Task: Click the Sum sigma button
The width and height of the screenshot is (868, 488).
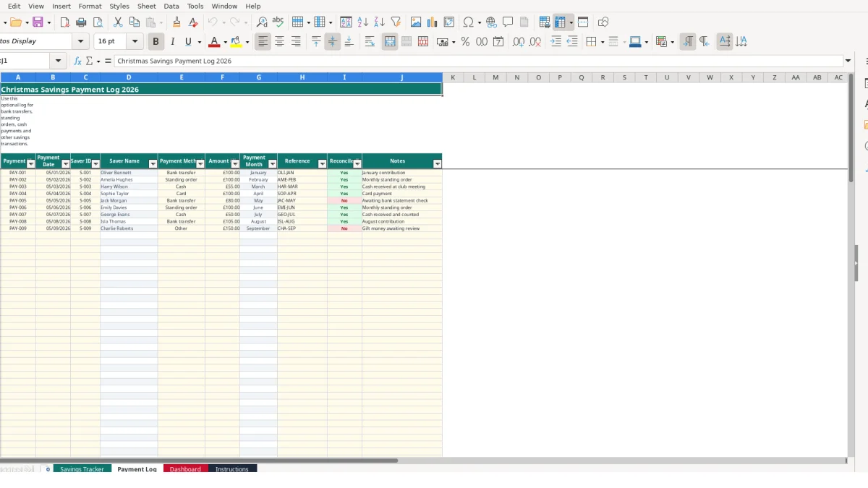Action: (x=90, y=61)
